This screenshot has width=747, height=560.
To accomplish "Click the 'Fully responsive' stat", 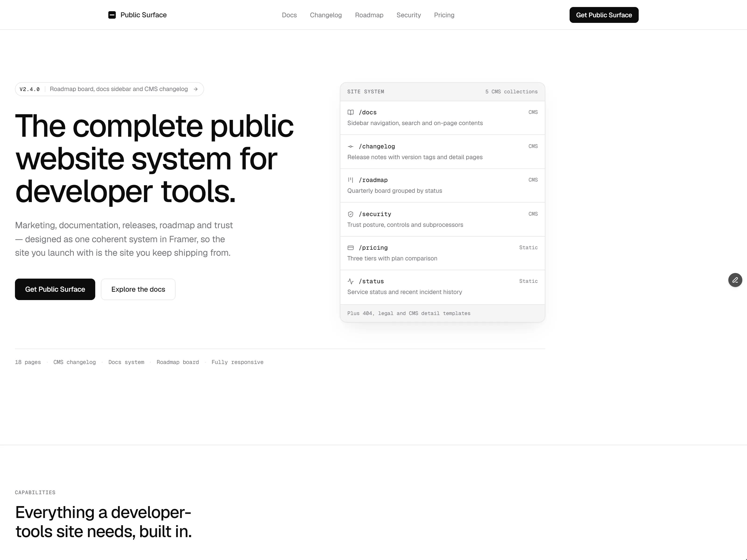I will pos(237,362).
